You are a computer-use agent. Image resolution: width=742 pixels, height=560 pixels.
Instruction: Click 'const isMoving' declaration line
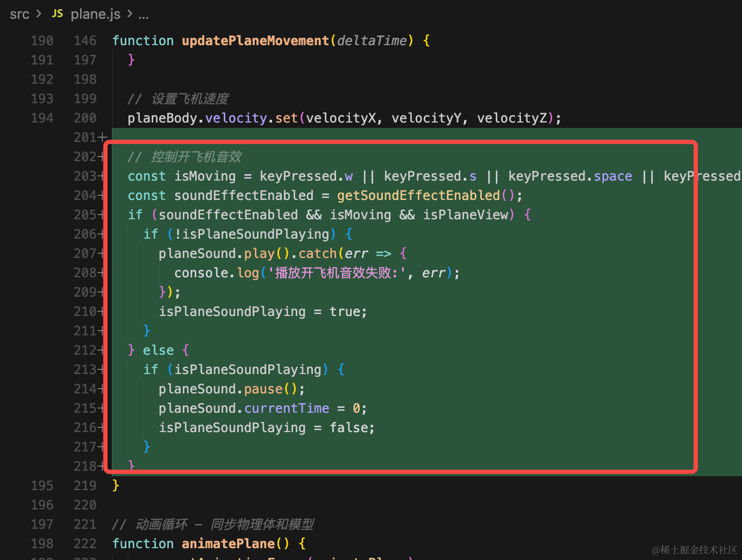[434, 176]
